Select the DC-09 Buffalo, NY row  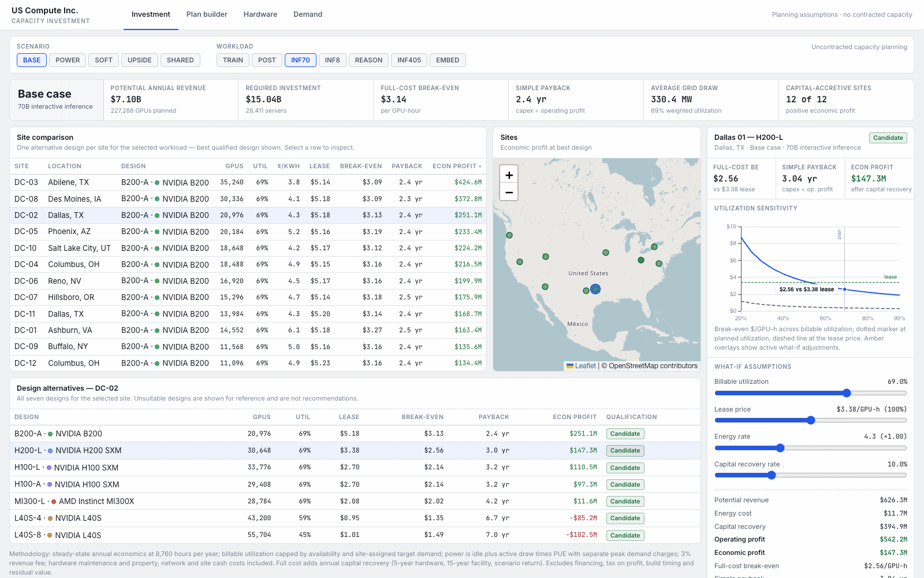click(x=248, y=347)
